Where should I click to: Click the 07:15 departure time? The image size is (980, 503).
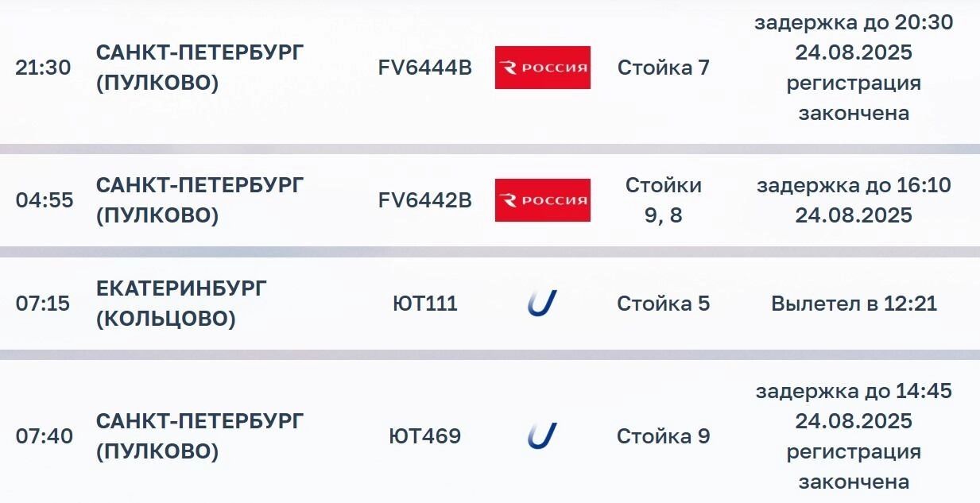pyautogui.click(x=43, y=304)
